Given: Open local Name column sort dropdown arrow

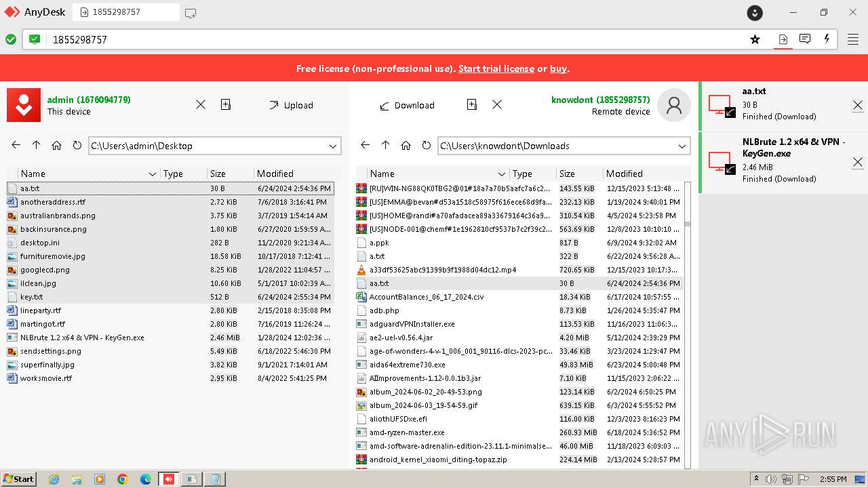Looking at the screenshot, I should coord(153,174).
